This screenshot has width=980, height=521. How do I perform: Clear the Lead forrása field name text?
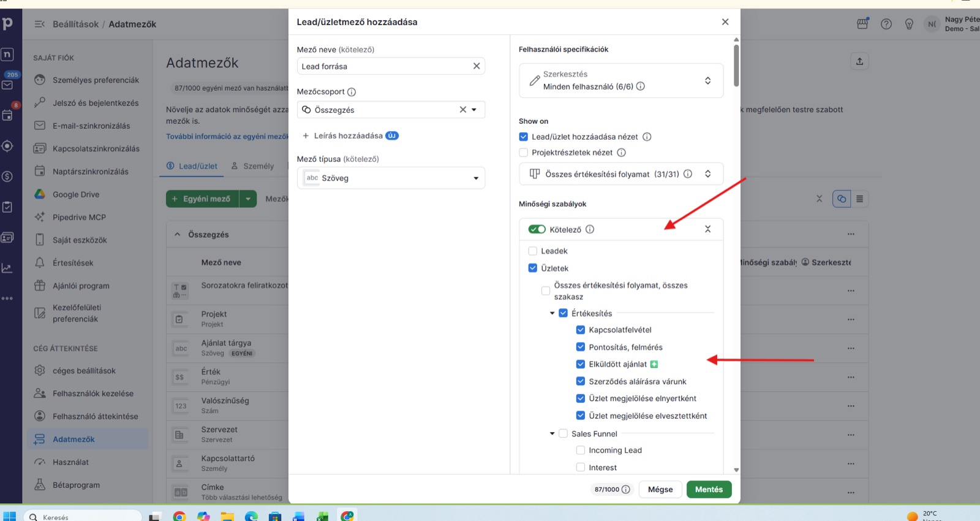[x=477, y=66]
